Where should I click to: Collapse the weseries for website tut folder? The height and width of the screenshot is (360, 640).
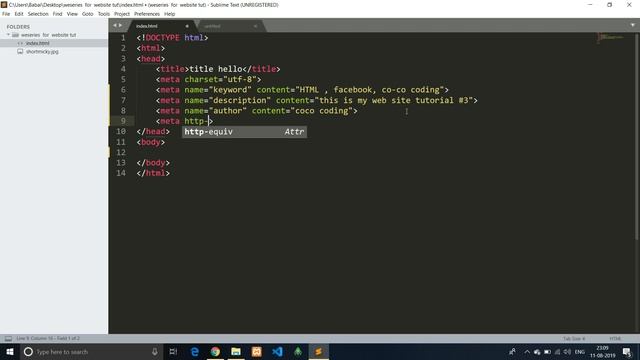click(x=8, y=35)
